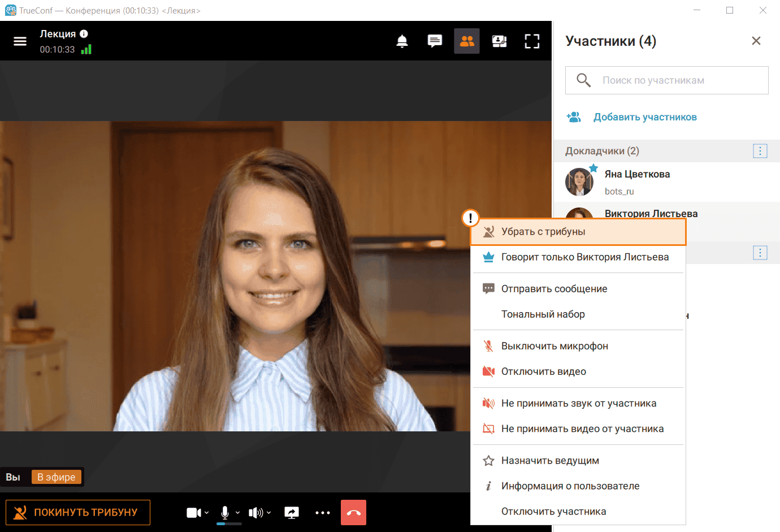
Task: Expand speaker options dropdown arrow
Action: coord(269,513)
